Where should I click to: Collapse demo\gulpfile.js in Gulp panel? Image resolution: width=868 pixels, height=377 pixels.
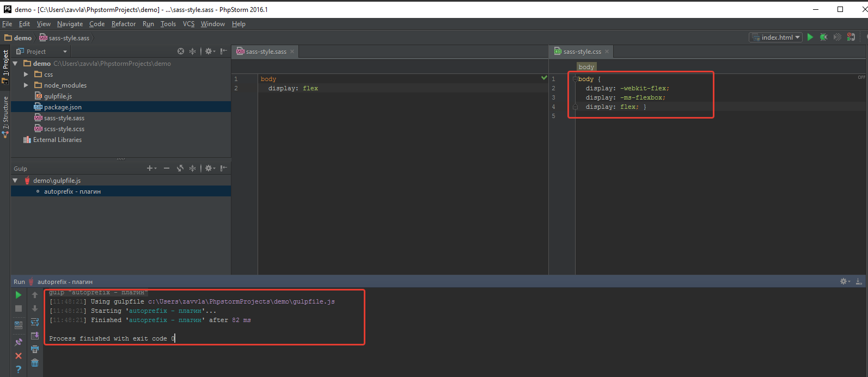15,181
